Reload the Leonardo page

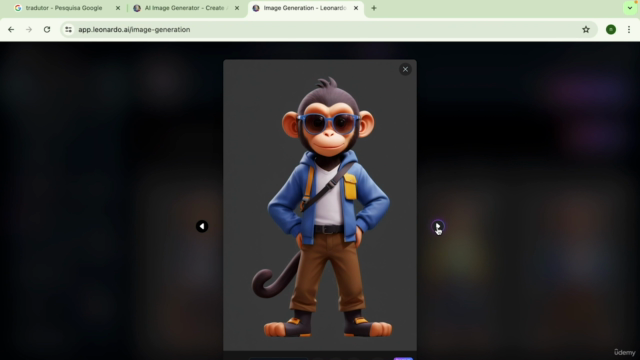(47, 29)
